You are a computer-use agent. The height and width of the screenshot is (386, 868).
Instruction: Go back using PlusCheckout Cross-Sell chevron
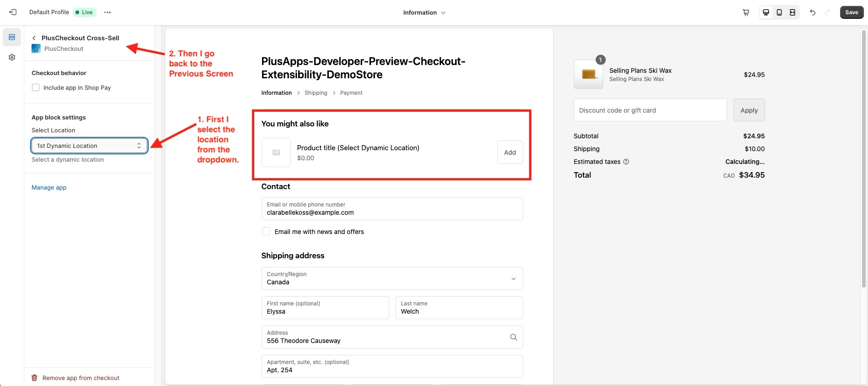tap(34, 38)
